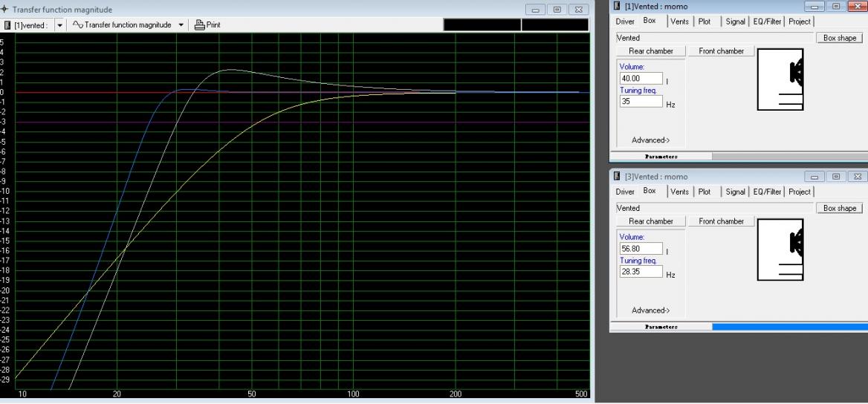
Task: Click the Volume field showing 40.00
Action: [x=639, y=78]
